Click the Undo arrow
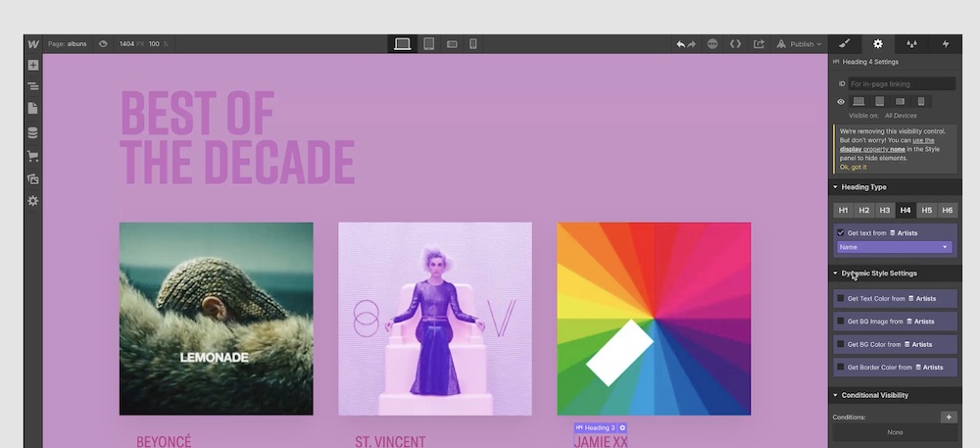Image resolution: width=980 pixels, height=448 pixels. [x=681, y=44]
